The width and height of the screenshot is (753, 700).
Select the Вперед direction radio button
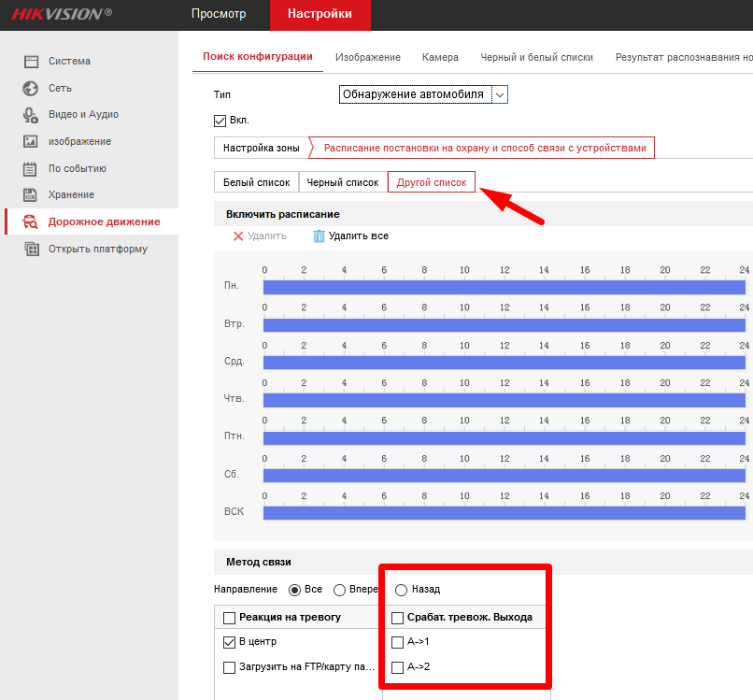[x=339, y=590]
